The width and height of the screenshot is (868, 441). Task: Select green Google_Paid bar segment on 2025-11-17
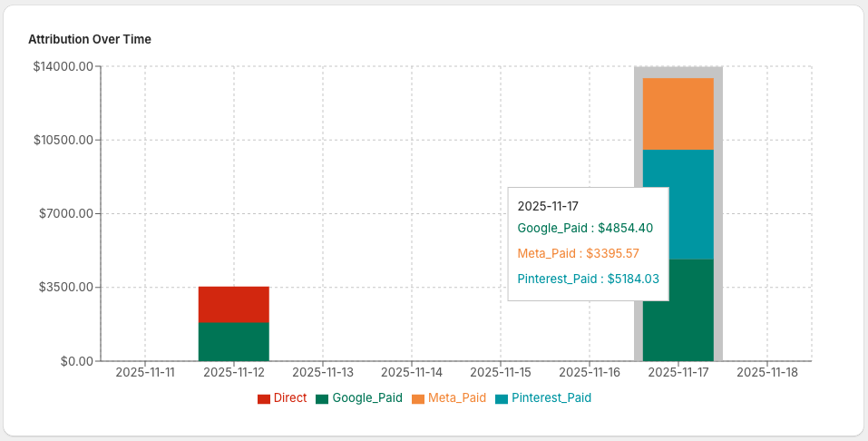point(678,310)
